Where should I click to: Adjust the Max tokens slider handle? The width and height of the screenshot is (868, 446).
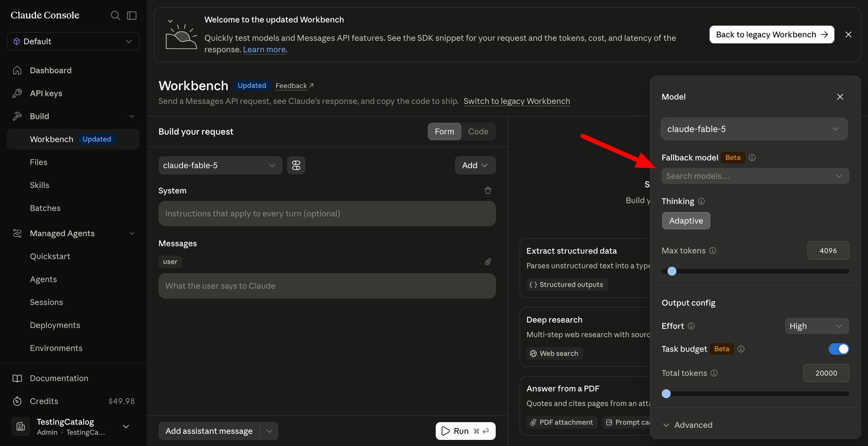pyautogui.click(x=672, y=271)
